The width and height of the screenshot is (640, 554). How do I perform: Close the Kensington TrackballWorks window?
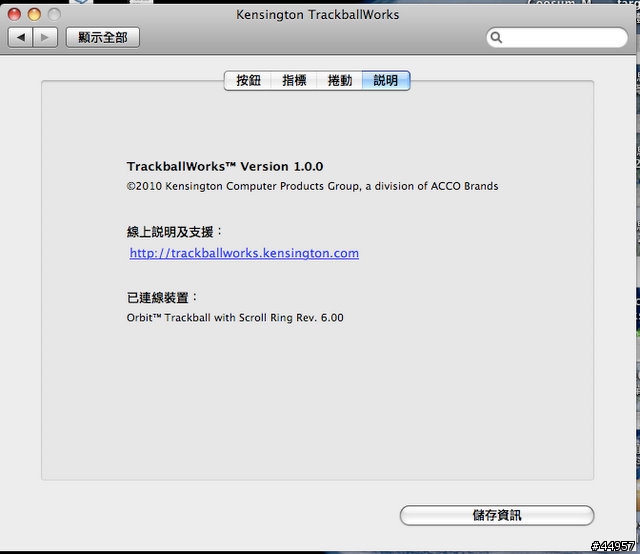[x=14, y=15]
